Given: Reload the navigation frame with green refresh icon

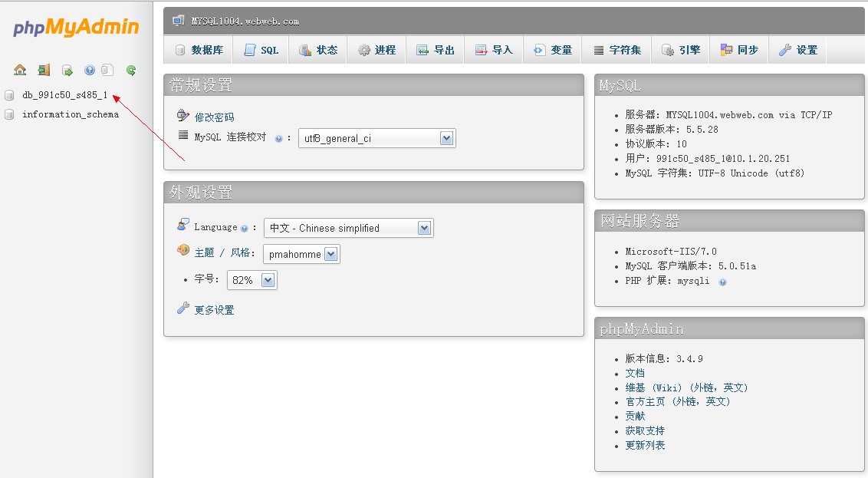Looking at the screenshot, I should pyautogui.click(x=131, y=71).
